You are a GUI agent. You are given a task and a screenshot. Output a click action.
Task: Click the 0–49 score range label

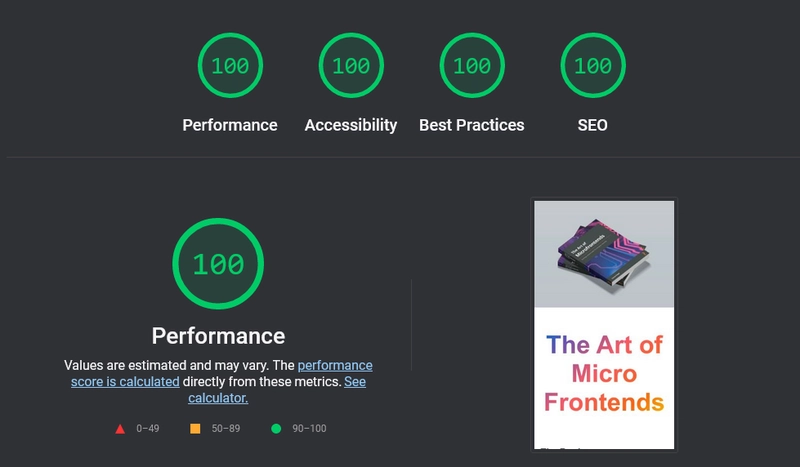148,429
